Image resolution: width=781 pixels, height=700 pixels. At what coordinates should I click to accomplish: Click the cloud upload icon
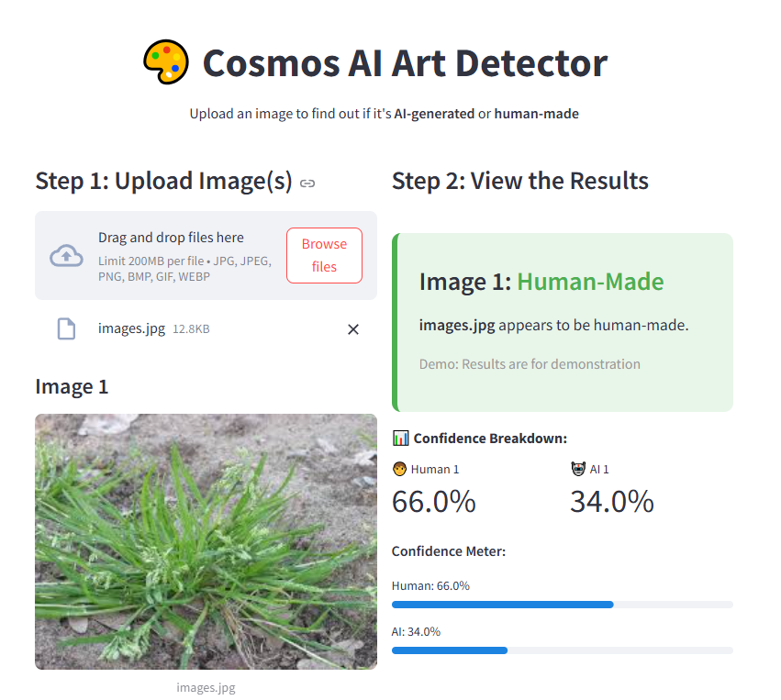[x=66, y=255]
